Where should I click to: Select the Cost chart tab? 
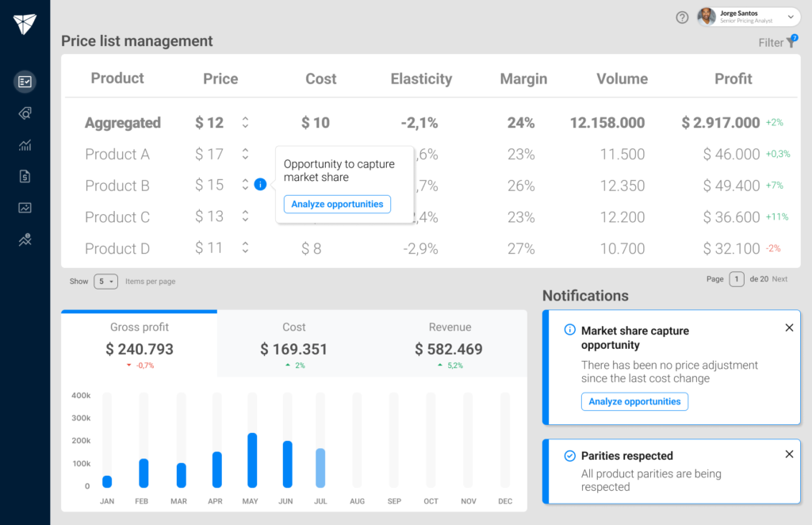pos(294,343)
